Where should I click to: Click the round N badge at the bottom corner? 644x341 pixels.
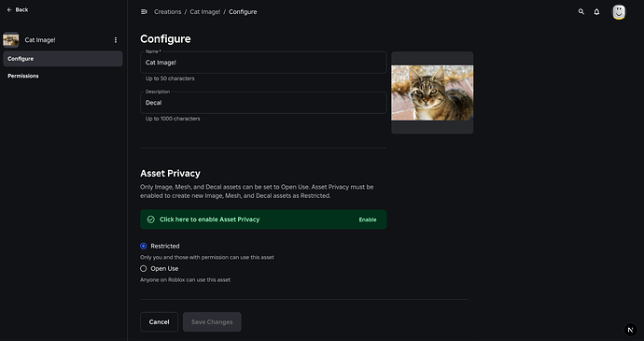[630, 330]
